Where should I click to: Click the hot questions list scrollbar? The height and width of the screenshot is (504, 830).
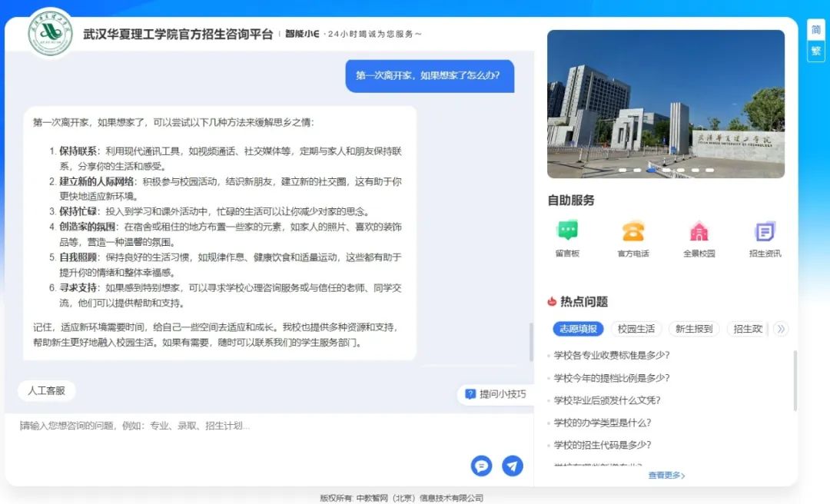(795, 380)
